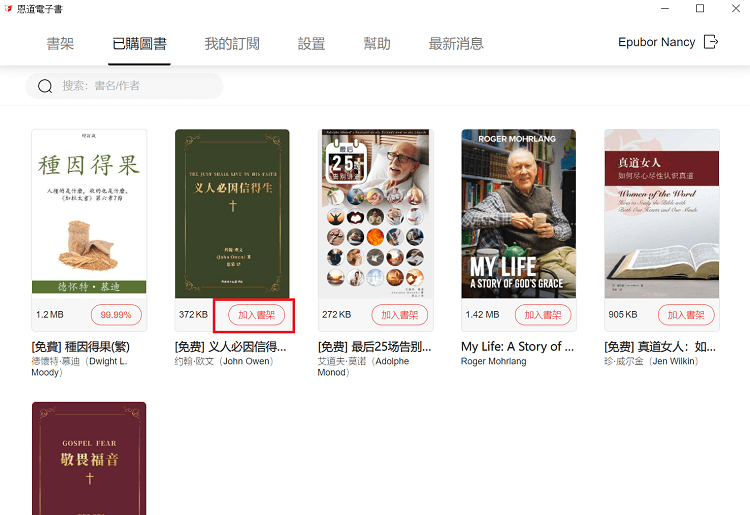
Task: Open the 書架 tab
Action: [60, 44]
